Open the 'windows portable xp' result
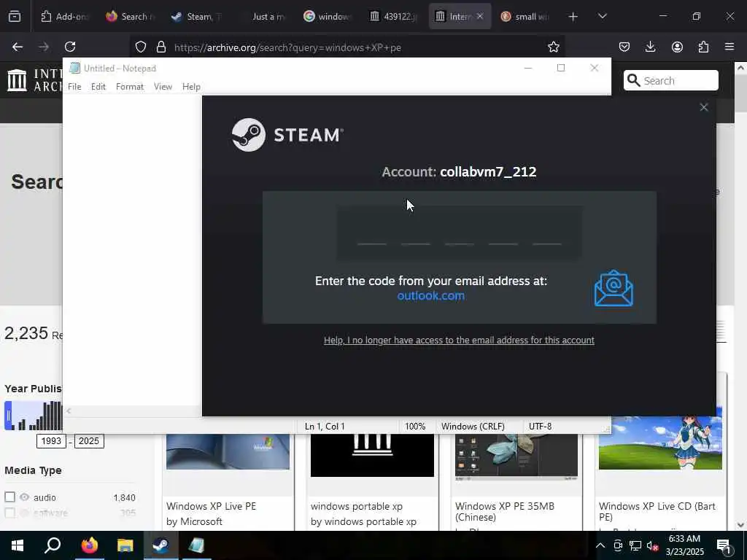747x560 pixels. (x=356, y=506)
